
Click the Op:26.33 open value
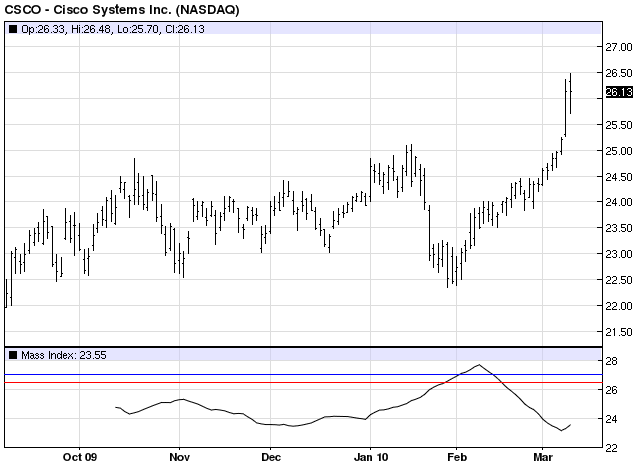click(43, 29)
